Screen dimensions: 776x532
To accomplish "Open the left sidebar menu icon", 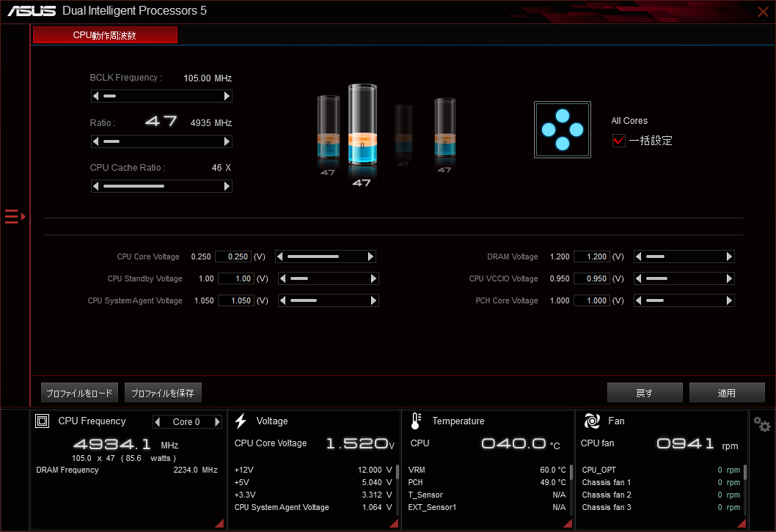I will tap(14, 216).
